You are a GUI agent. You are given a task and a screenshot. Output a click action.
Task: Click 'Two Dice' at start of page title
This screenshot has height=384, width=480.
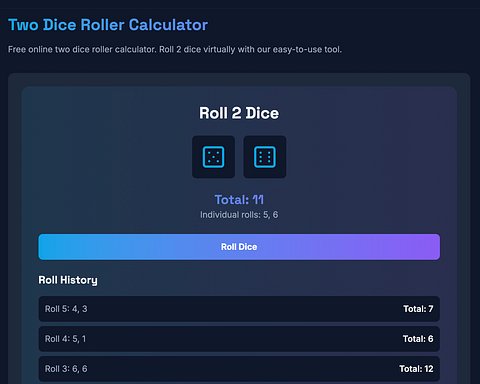coord(42,25)
